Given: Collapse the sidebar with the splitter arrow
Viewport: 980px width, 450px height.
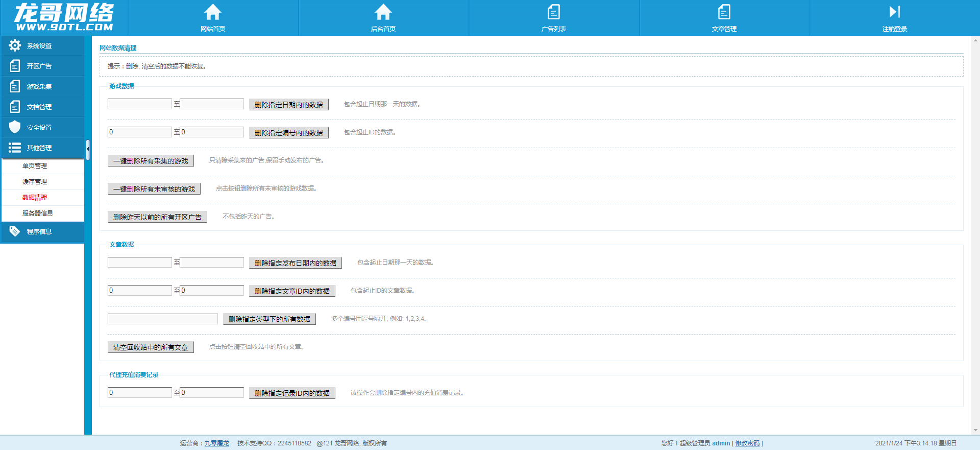Looking at the screenshot, I should (x=88, y=149).
